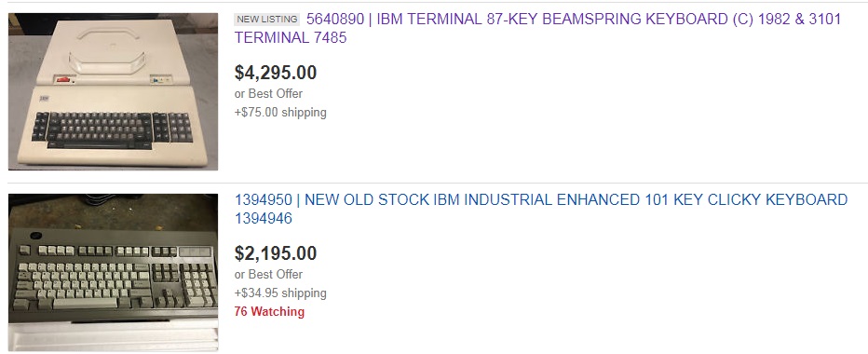Click the NEW LISTING badge
The image size is (868, 354).
click(x=266, y=20)
